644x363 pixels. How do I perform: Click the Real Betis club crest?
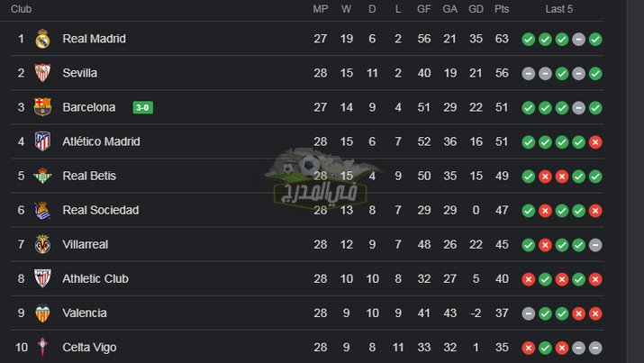[42, 176]
